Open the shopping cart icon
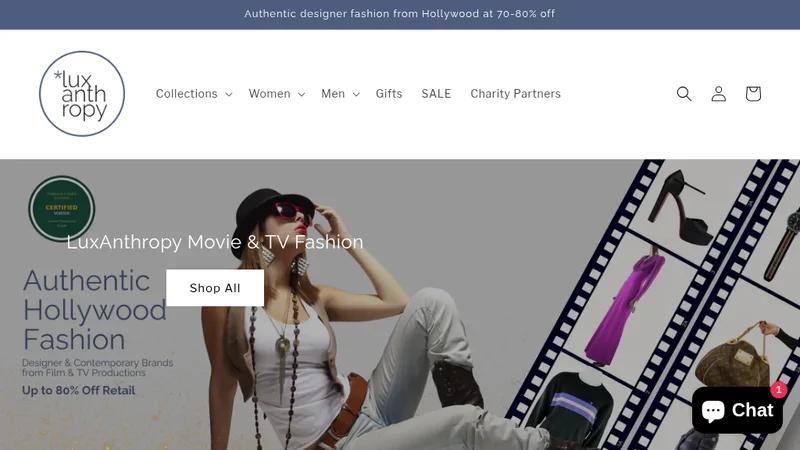Image resolution: width=800 pixels, height=450 pixels. 753,94
